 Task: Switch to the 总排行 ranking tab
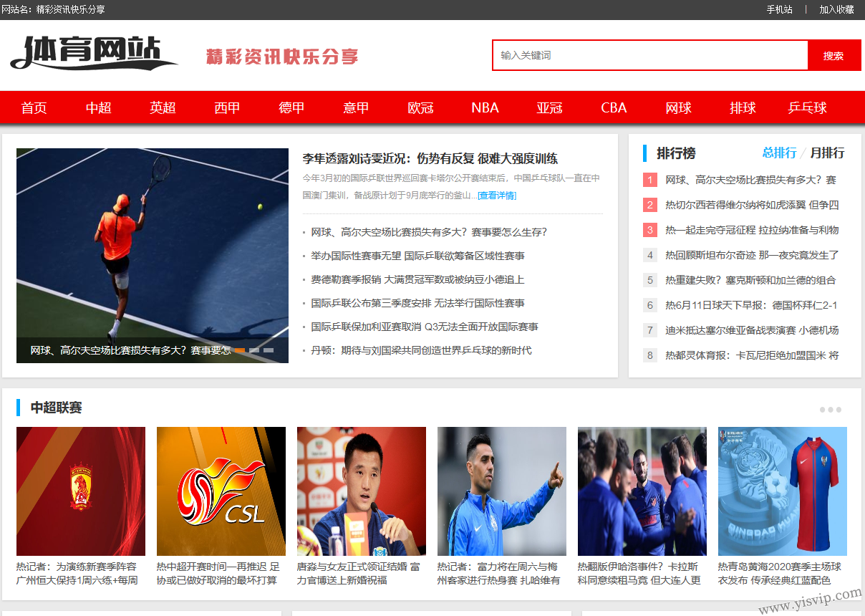(779, 153)
